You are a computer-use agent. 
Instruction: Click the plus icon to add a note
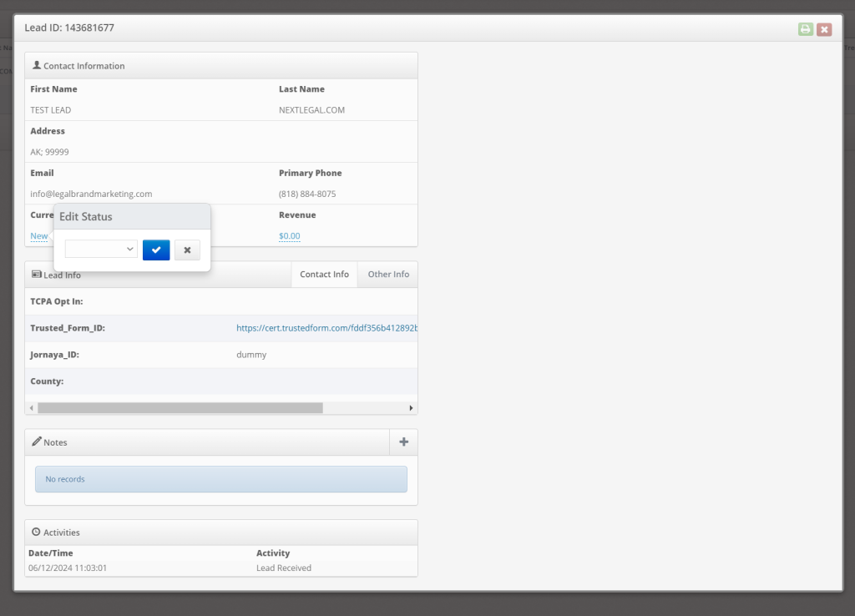click(x=403, y=442)
